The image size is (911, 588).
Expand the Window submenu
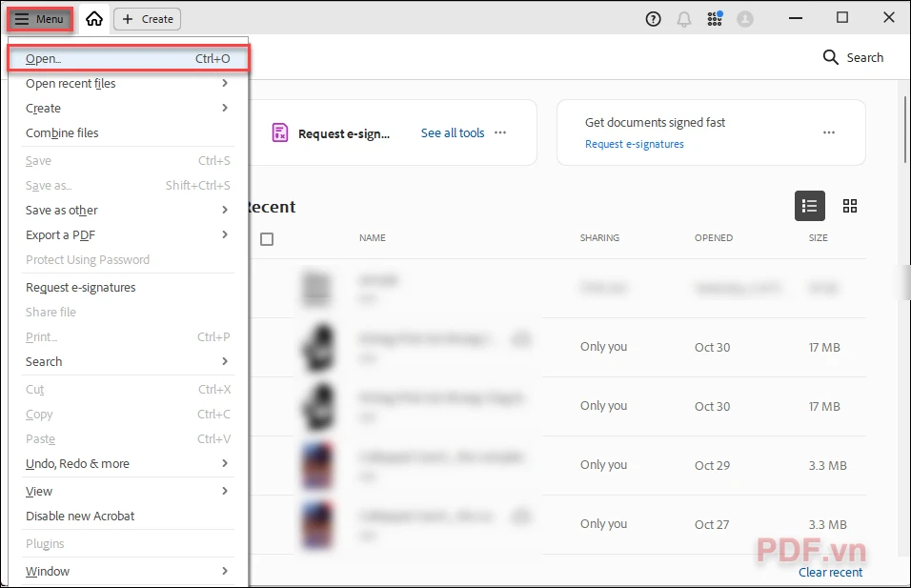(128, 572)
